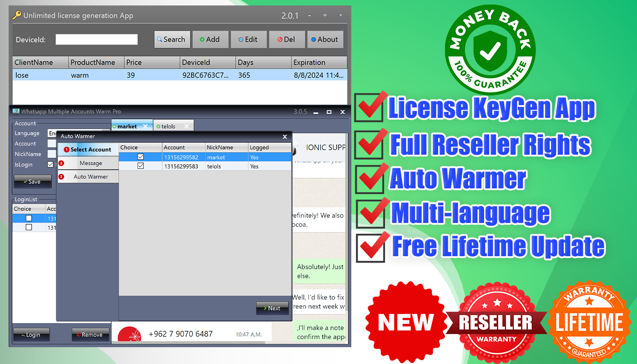Search licenses by DeviceId

coord(172,40)
